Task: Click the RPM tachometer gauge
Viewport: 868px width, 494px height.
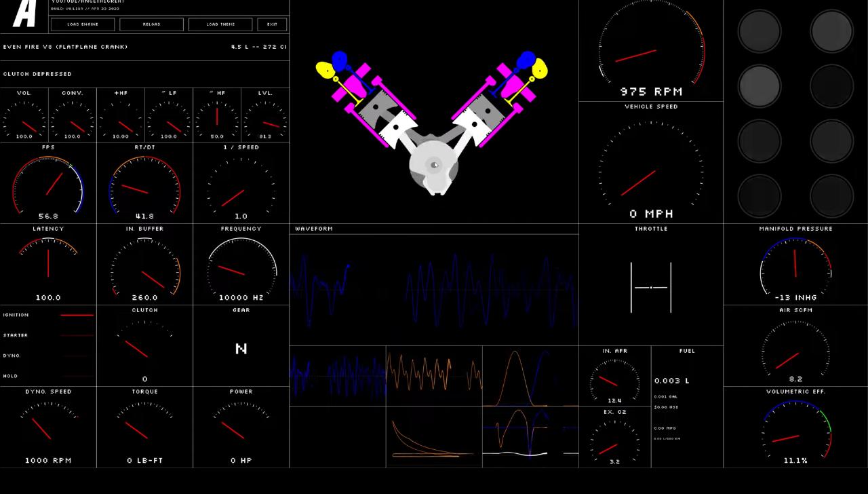Action: (x=651, y=50)
